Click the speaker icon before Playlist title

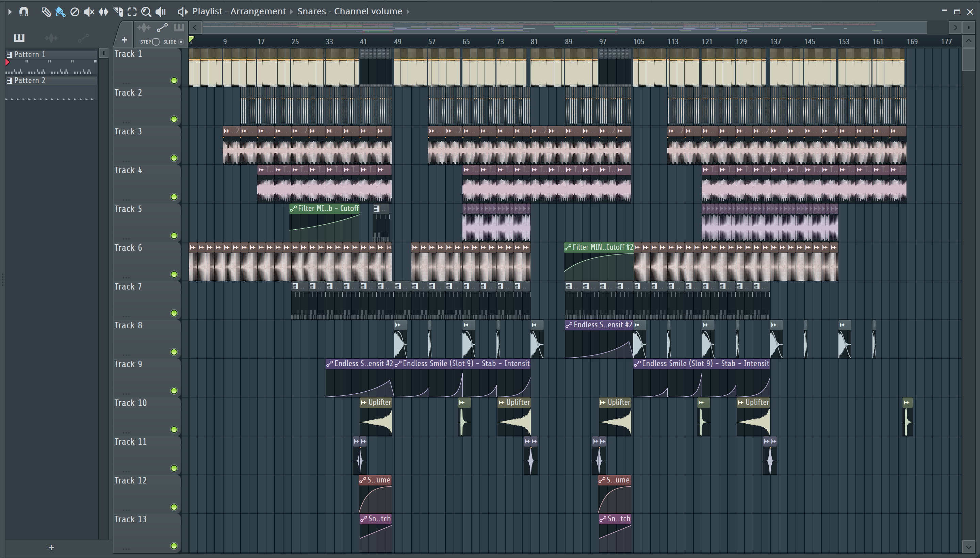(x=182, y=12)
